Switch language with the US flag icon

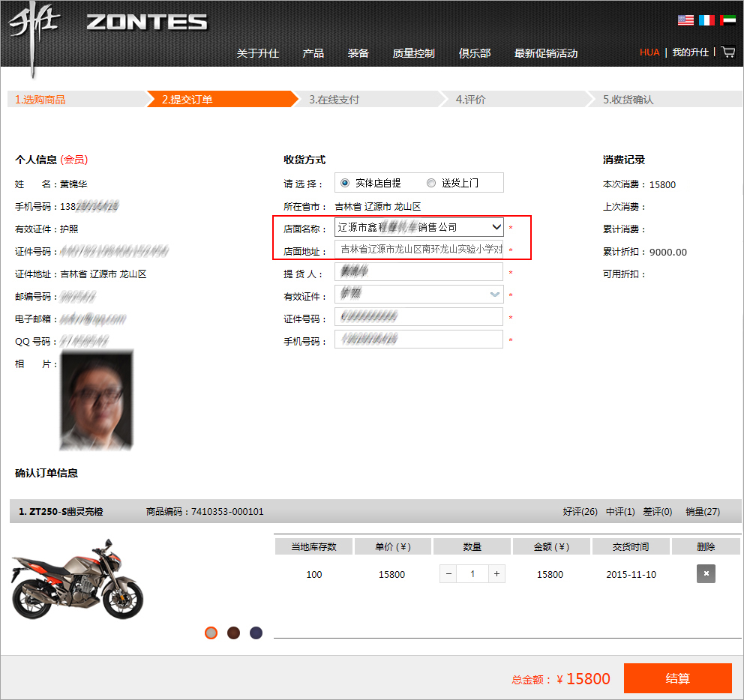click(685, 20)
